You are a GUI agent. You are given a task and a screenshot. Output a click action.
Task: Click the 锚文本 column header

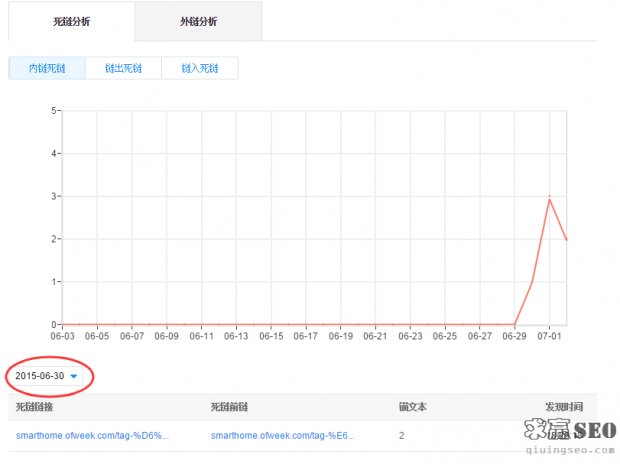tap(413, 407)
